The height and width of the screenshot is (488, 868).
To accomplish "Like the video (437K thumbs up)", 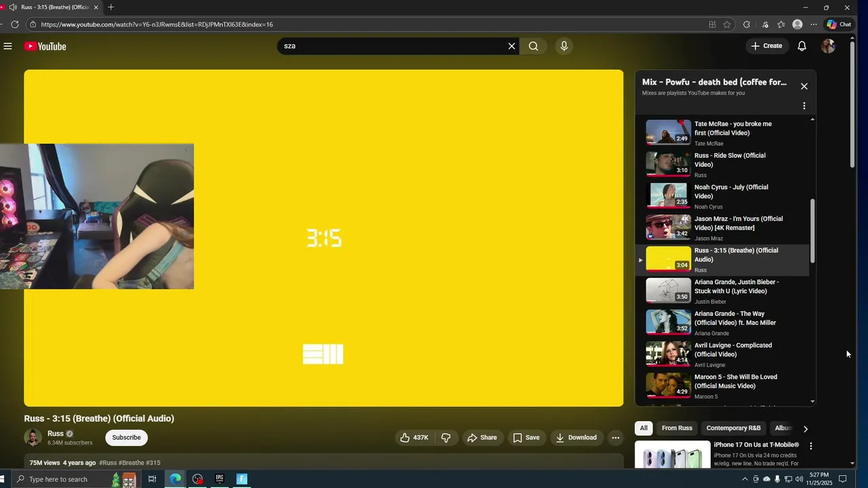I will tap(415, 438).
